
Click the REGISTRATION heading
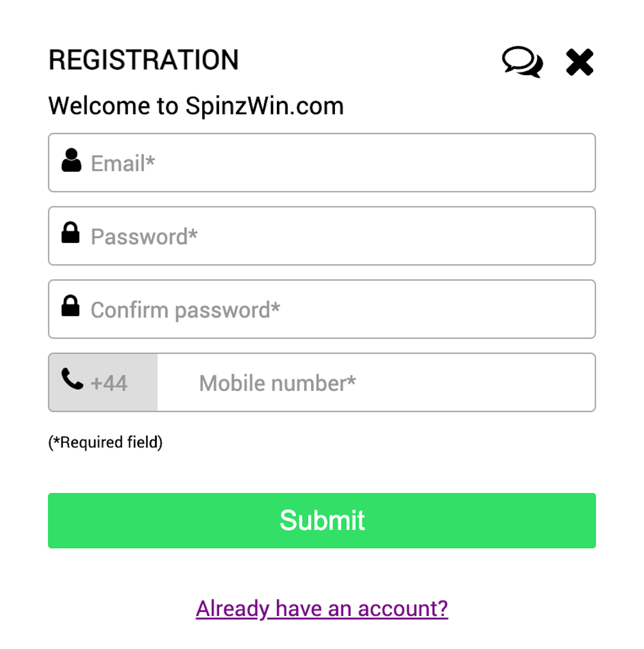(143, 60)
